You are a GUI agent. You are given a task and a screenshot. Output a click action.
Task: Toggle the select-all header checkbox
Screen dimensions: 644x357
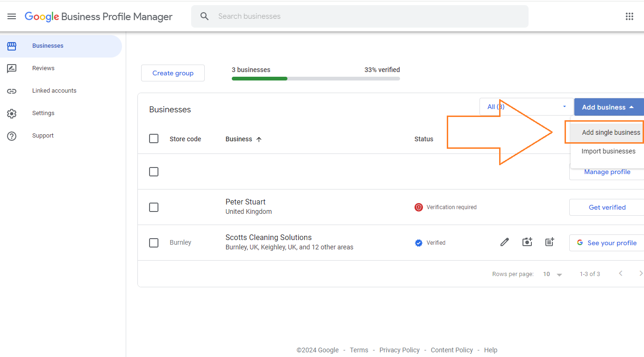point(154,138)
